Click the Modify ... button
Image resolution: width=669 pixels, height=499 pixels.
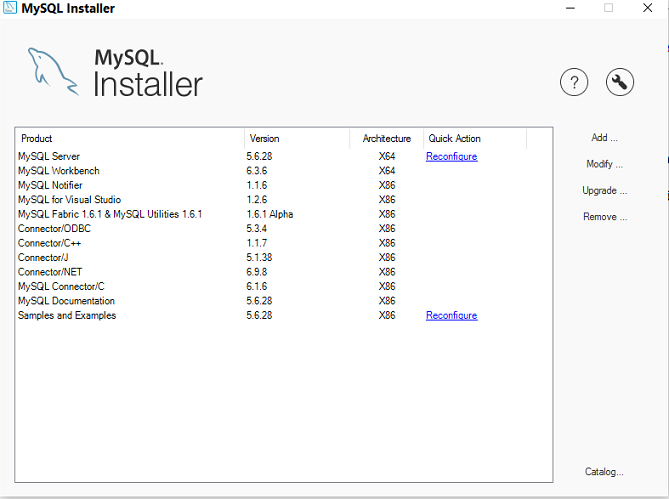(x=604, y=164)
